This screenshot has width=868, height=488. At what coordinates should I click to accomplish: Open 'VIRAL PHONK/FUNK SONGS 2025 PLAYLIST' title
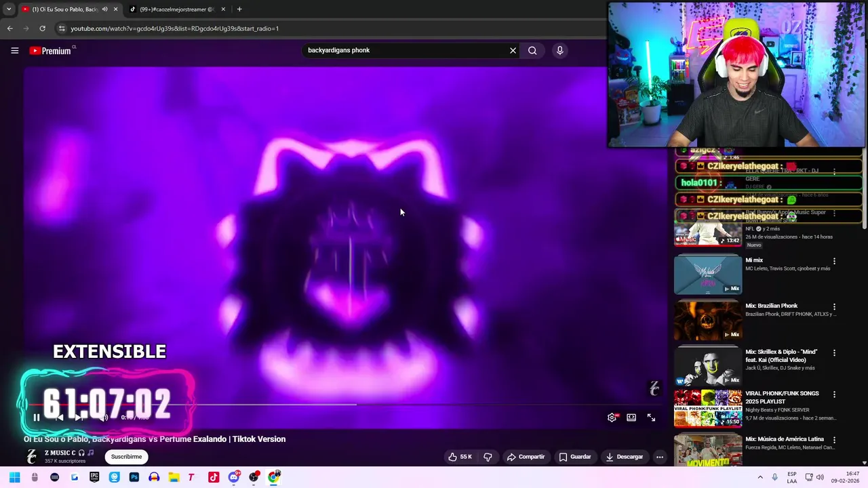(782, 397)
